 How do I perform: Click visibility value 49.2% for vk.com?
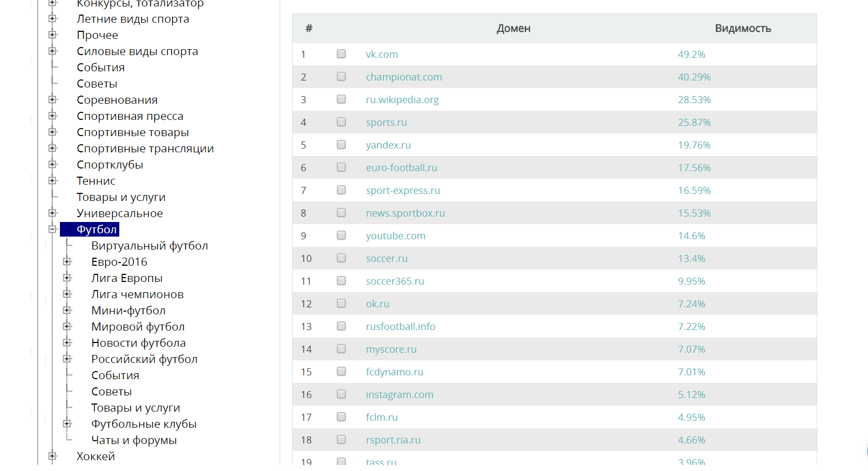[x=691, y=54]
